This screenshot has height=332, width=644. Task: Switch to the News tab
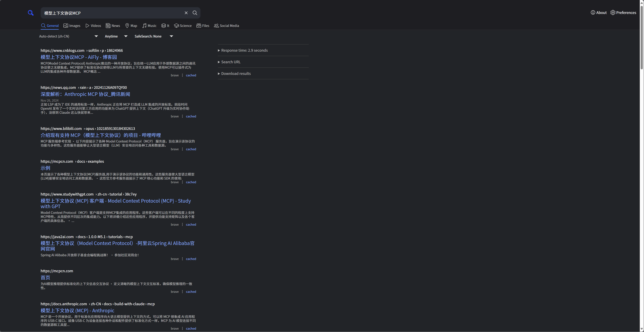[113, 26]
